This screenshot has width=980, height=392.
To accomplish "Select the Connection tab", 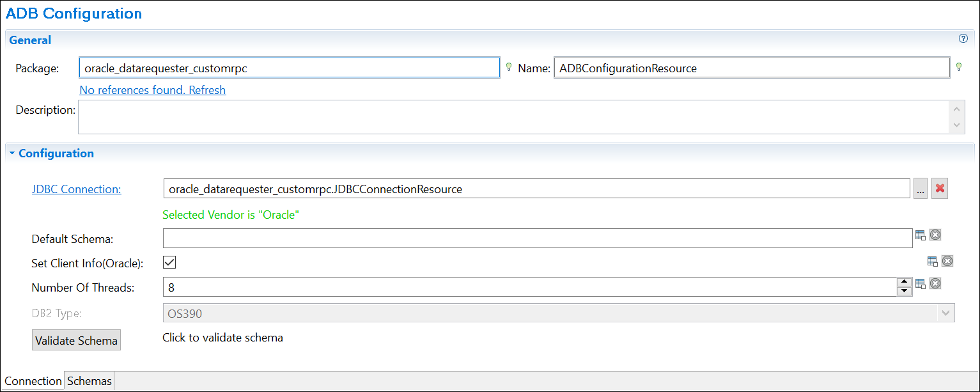I will [x=33, y=381].
